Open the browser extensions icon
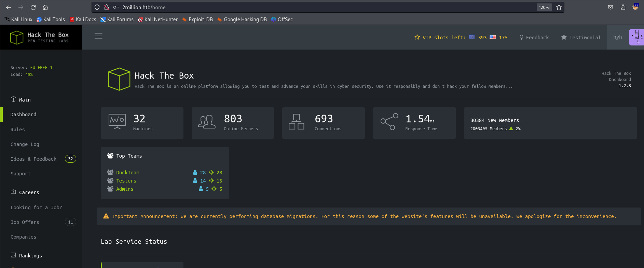Image resolution: width=644 pixels, height=268 pixels. pyautogui.click(x=623, y=7)
